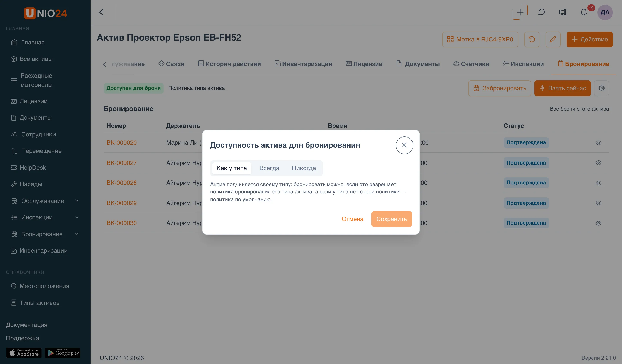This screenshot has height=364, width=622.
Task: Open 'Главная' home icon in sidebar
Action: click(x=14, y=43)
